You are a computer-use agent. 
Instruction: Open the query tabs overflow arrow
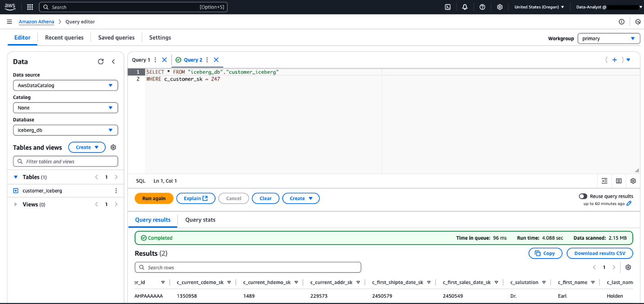click(x=628, y=60)
